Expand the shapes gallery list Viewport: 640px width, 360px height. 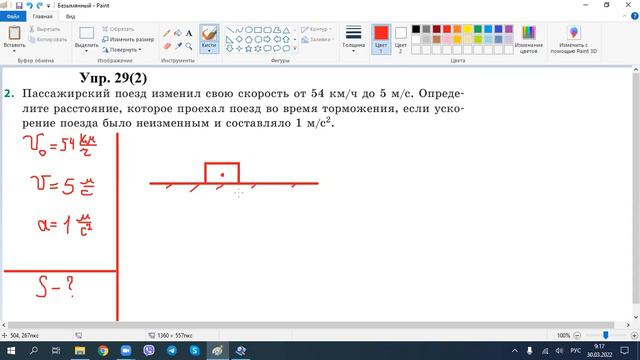point(295,49)
